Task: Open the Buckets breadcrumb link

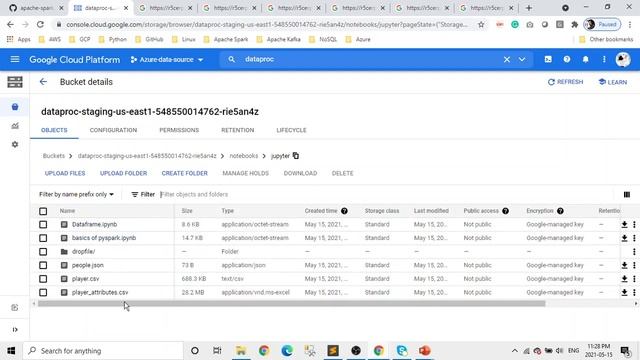Action: [54, 156]
